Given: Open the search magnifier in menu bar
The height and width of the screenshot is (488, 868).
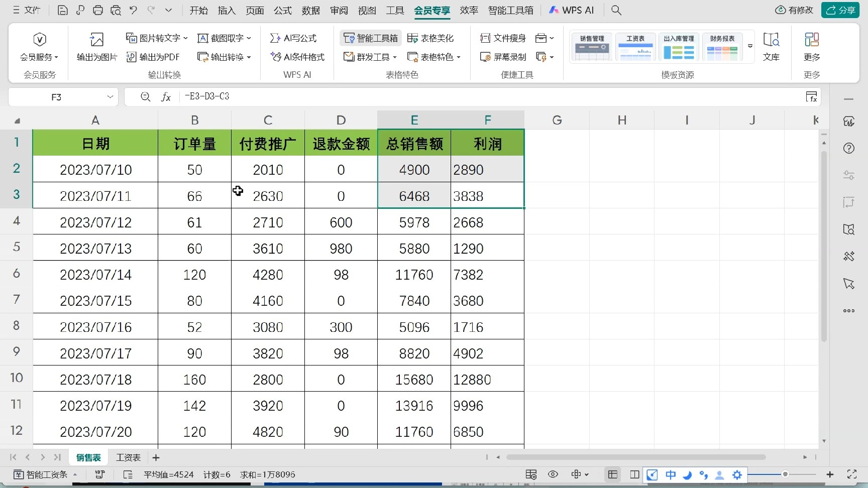Looking at the screenshot, I should point(616,10).
